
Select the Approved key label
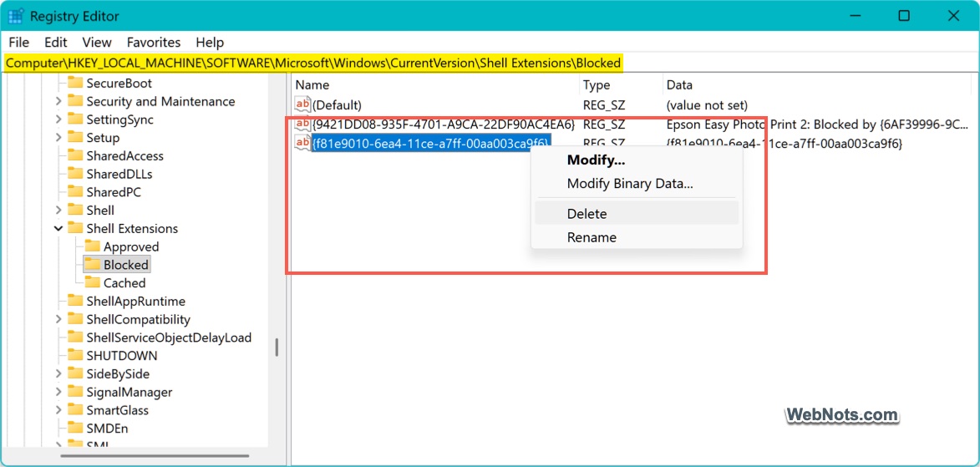tap(131, 246)
